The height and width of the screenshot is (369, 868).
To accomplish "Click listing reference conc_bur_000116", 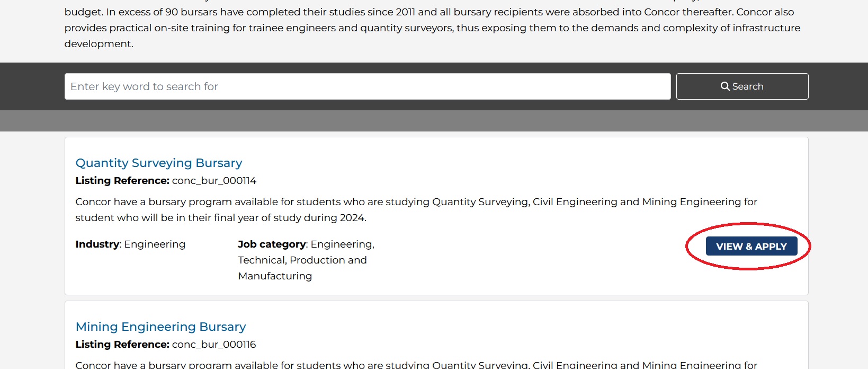I will 214,345.
